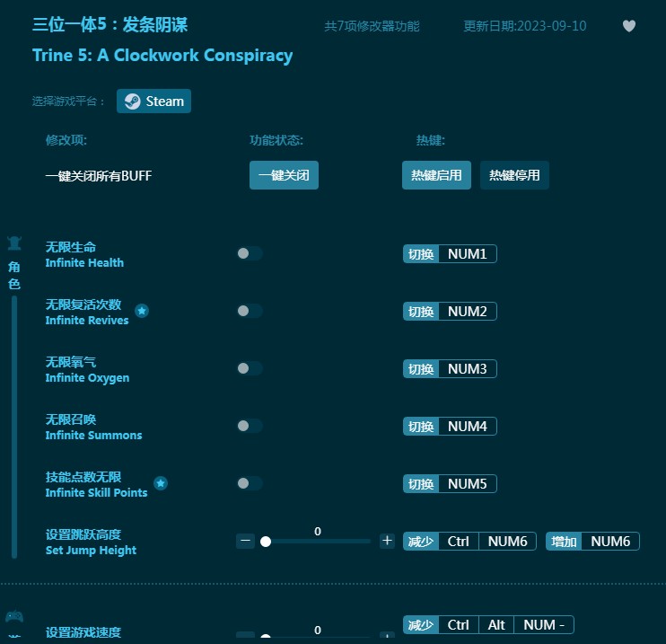Click the Trine 5: A Clockwork Conspiracy title
The width and height of the screenshot is (666, 644).
162,56
